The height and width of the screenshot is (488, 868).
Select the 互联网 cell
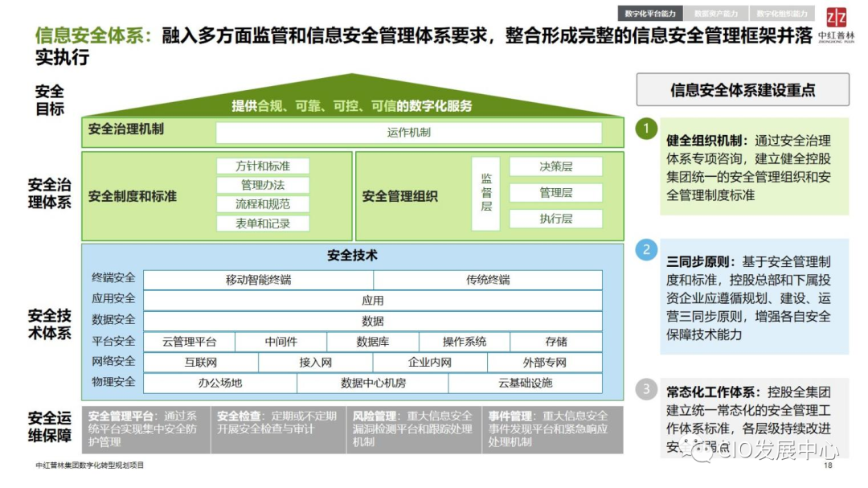point(201,363)
